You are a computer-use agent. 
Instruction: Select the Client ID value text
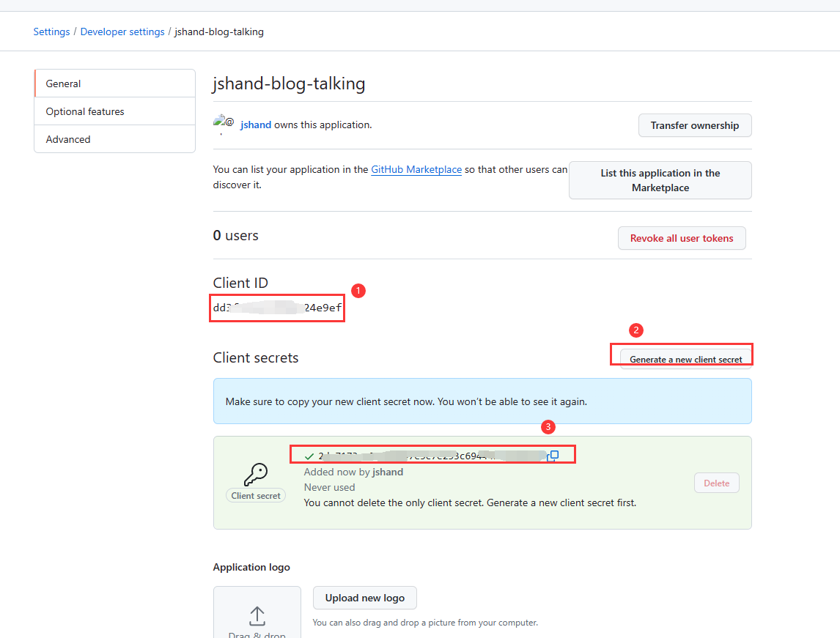coord(277,308)
